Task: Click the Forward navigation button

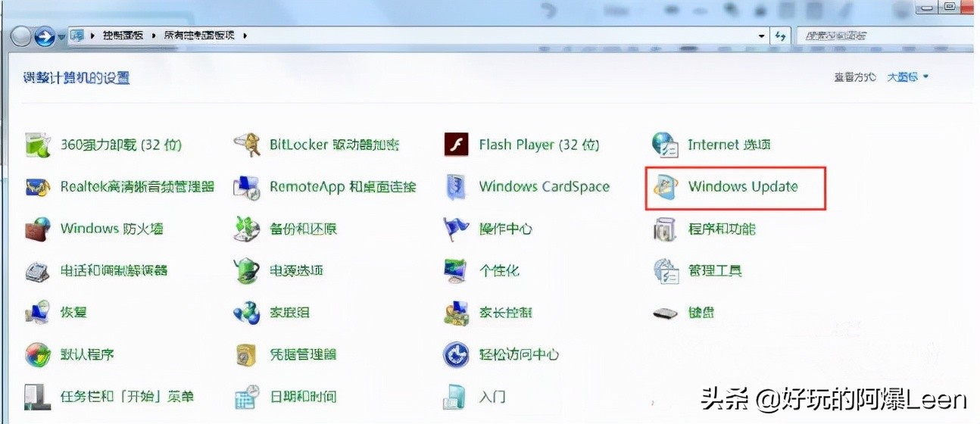Action: click(x=45, y=36)
